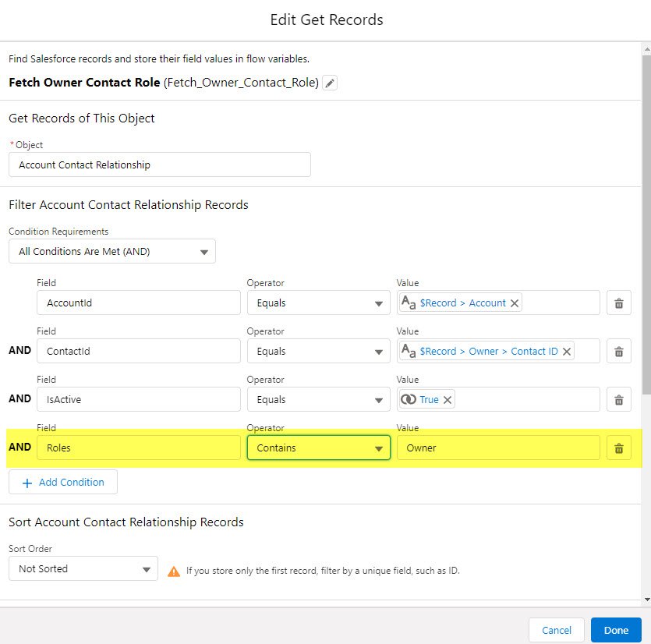Open the Sort Order dropdown
The width and height of the screenshot is (651, 644).
click(83, 569)
